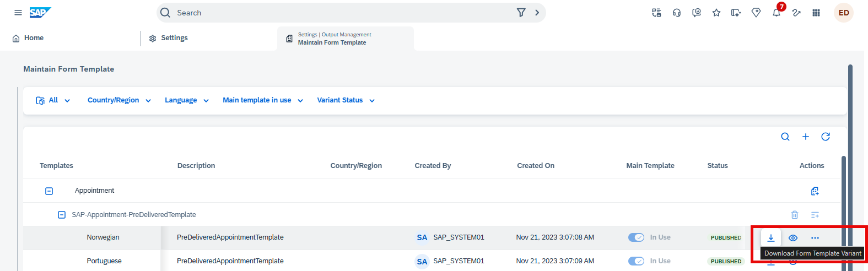This screenshot has width=868, height=271.
Task: Toggle Main Template switch for Portuguese
Action: click(x=636, y=261)
